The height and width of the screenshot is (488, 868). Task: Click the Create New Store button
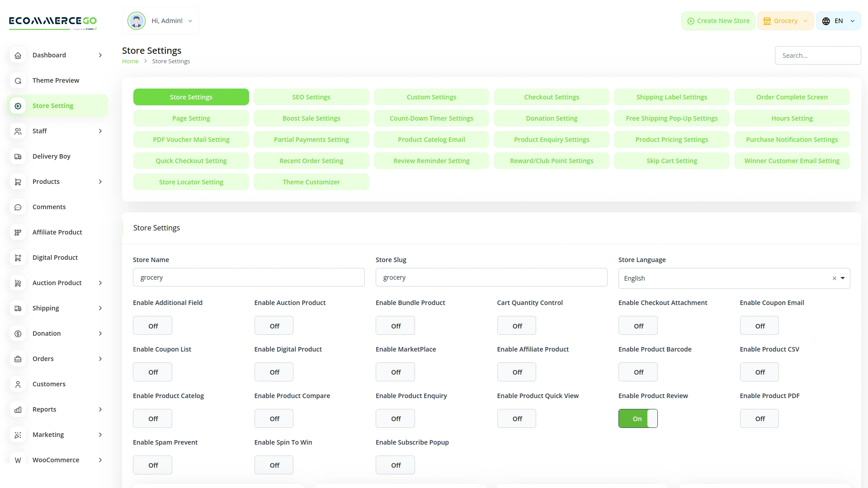[718, 21]
